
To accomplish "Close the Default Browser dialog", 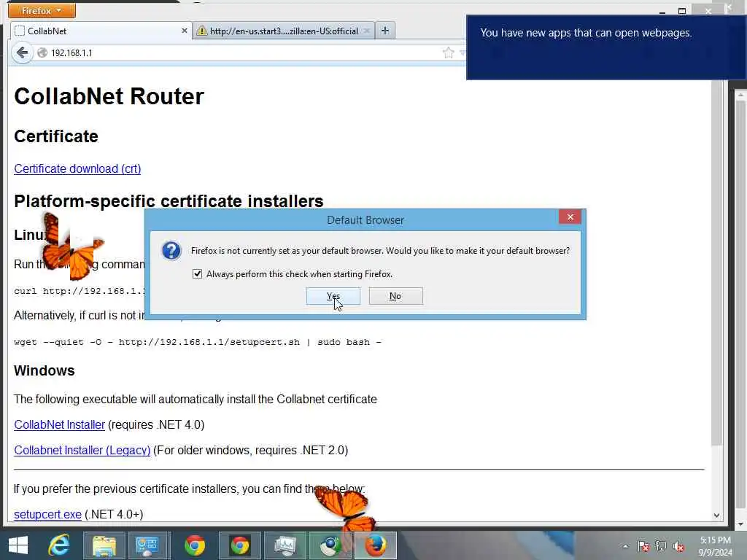I will (570, 217).
